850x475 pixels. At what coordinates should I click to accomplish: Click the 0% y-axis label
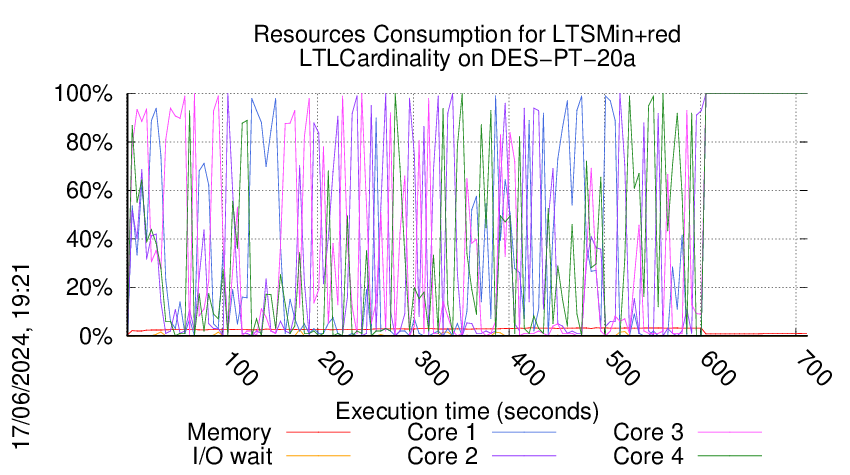[95, 336]
